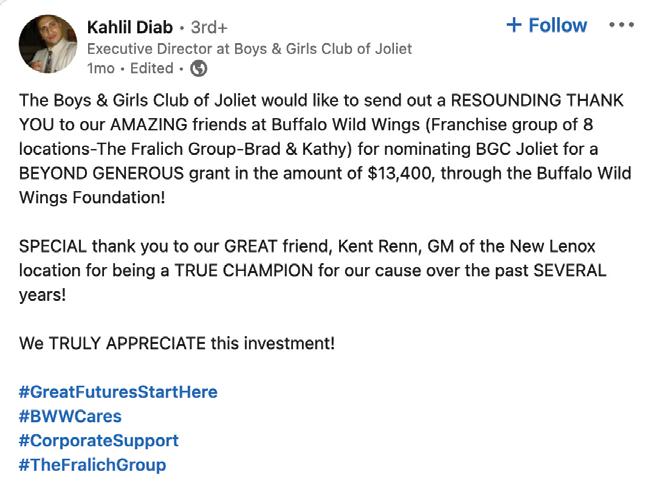This screenshot has height=482, width=646.
Task: Open the #CorporateSupport hashtag
Action: pos(98,440)
